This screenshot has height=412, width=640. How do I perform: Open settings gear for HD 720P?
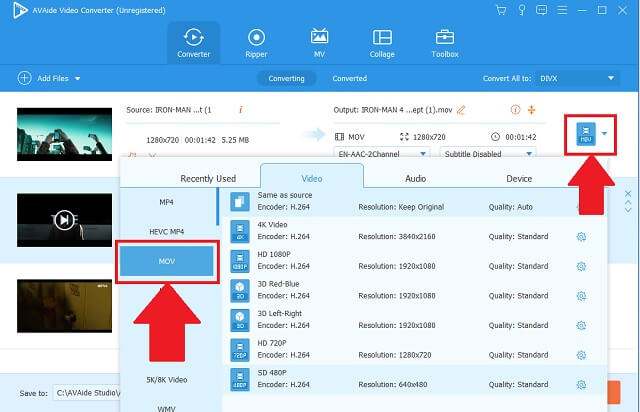point(581,355)
